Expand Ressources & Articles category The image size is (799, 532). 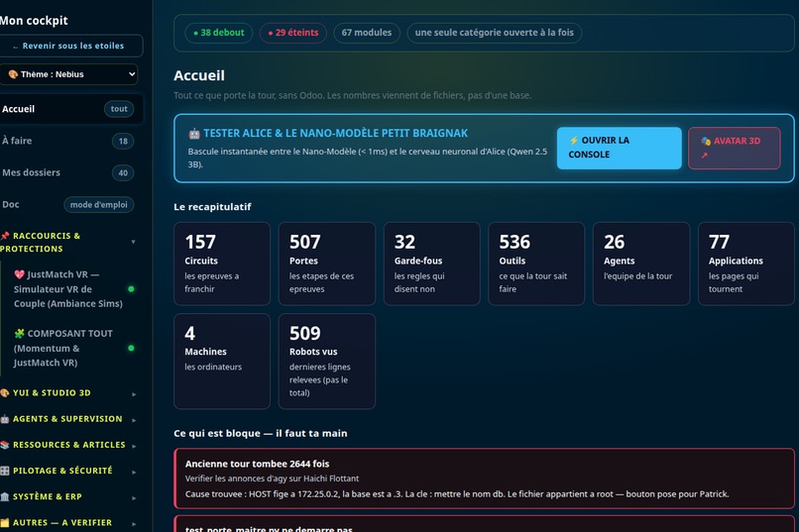click(69, 445)
